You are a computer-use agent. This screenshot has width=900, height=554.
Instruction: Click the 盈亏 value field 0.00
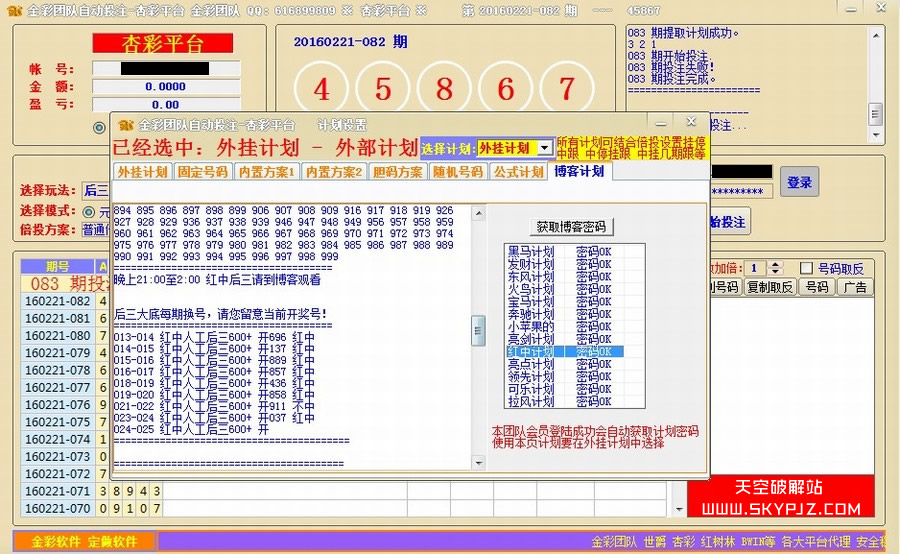[x=166, y=104]
